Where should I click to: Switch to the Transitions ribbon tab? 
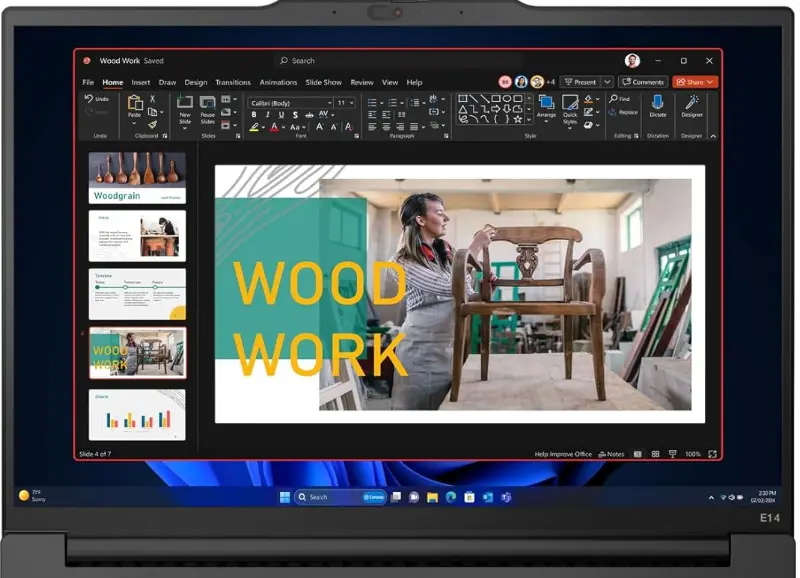[x=233, y=82]
